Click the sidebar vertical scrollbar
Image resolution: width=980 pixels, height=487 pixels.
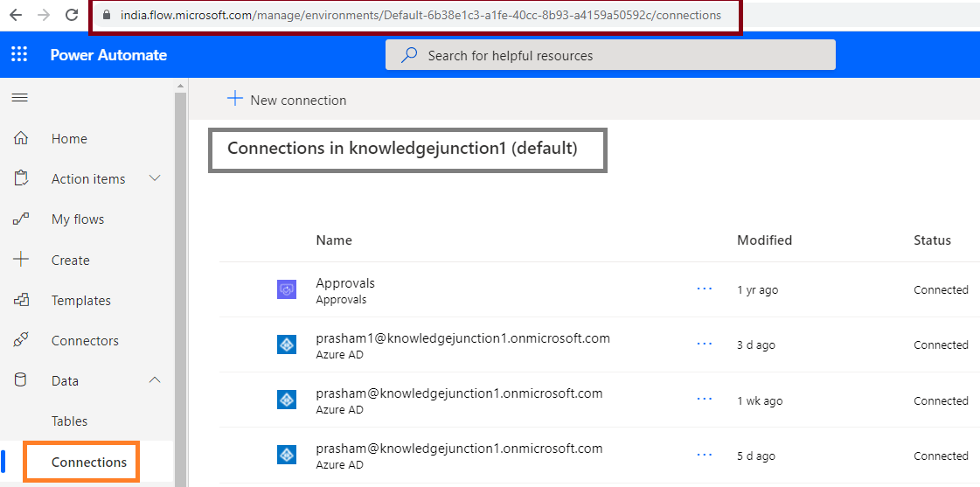point(181,289)
